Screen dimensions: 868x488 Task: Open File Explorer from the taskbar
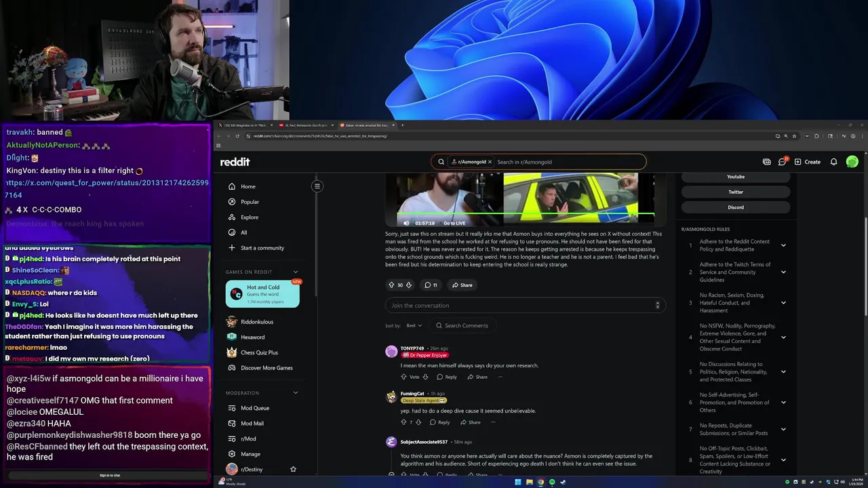pos(530,482)
